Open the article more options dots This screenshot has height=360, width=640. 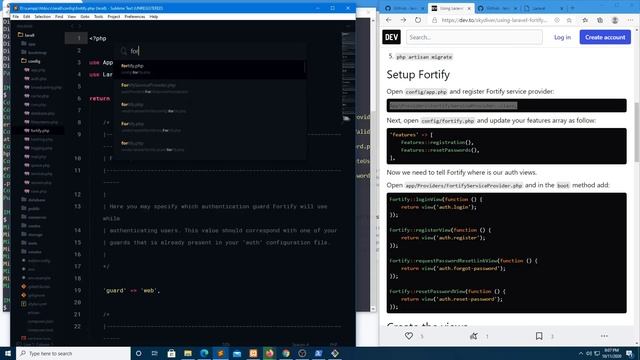coord(604,336)
